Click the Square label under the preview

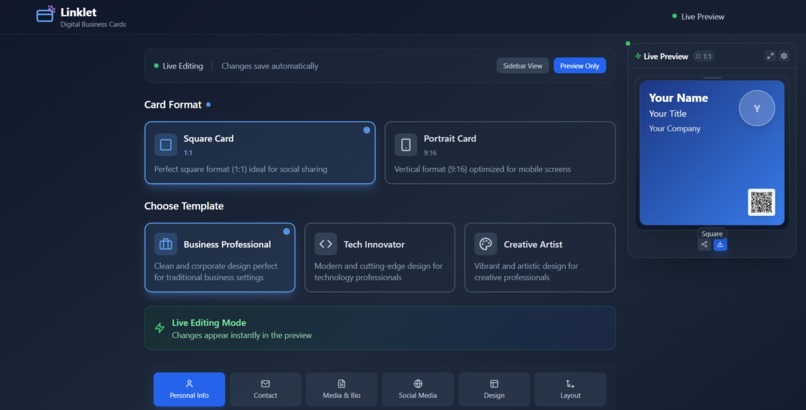click(x=712, y=234)
